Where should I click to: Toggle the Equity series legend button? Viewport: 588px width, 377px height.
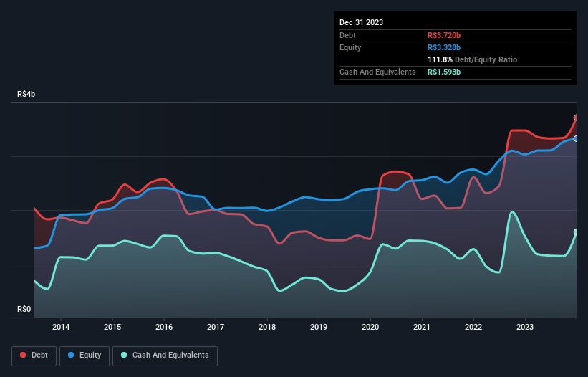click(x=85, y=355)
